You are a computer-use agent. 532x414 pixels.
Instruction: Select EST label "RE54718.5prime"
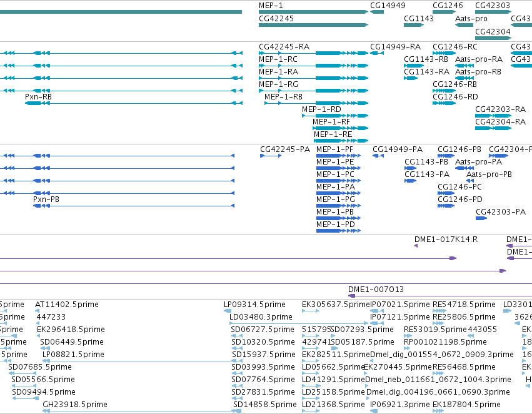pos(464,305)
